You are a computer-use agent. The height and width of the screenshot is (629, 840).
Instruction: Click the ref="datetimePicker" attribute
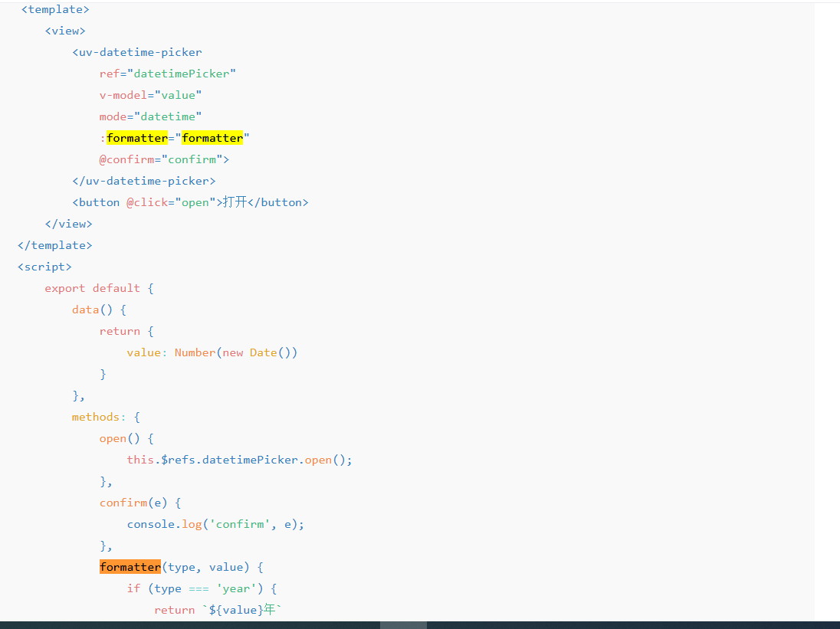[x=166, y=74]
